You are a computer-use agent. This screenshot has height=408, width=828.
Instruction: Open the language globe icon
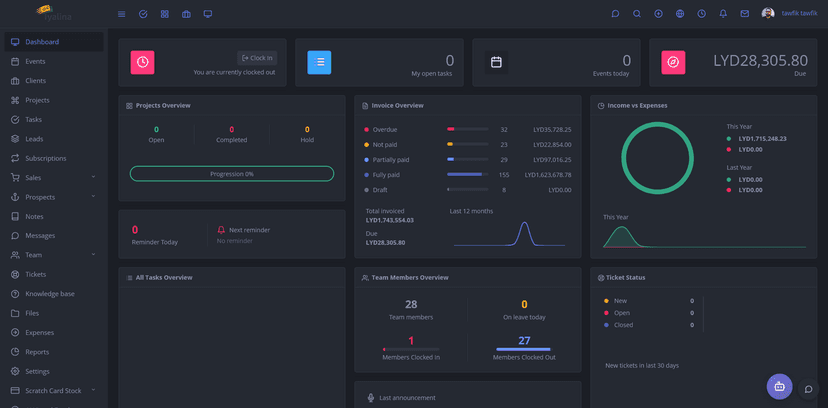click(680, 14)
